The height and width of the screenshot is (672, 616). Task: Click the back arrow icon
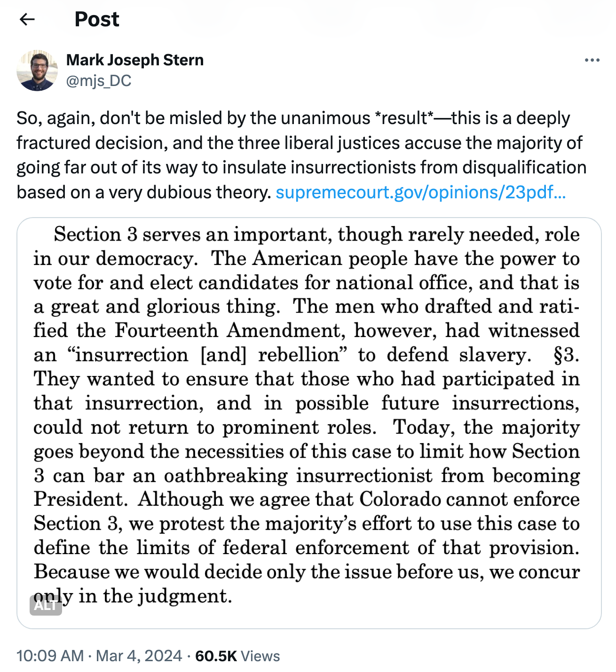pyautogui.click(x=27, y=19)
